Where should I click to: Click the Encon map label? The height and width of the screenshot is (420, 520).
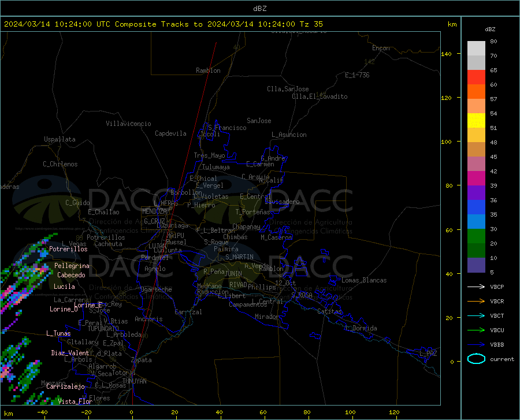(x=381, y=48)
